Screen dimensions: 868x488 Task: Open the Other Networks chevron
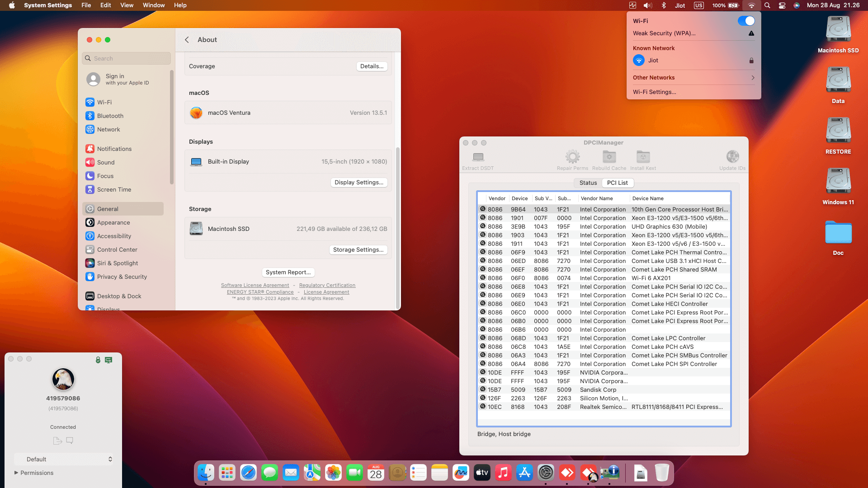point(752,77)
